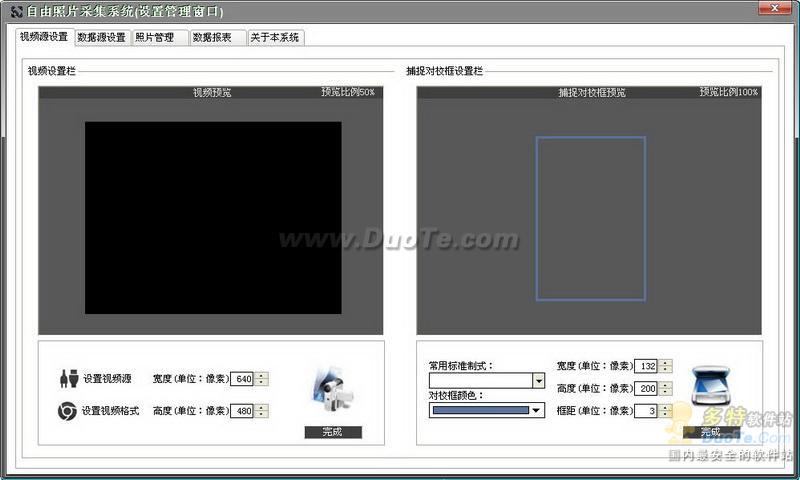800x480 pixels.
Task: Increase video height with stepper up arrow
Action: (261, 408)
